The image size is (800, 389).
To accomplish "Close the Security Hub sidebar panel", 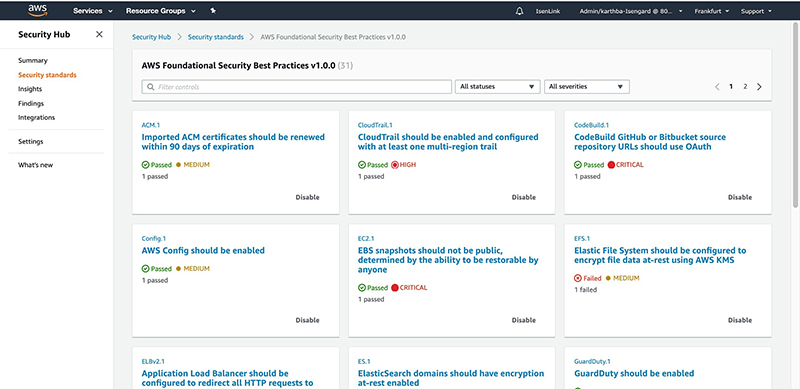I will pos(99,34).
